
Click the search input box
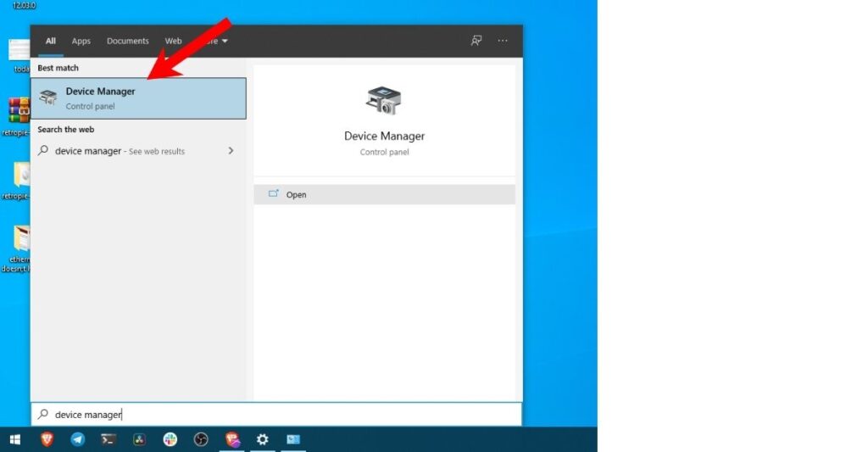[x=276, y=415]
